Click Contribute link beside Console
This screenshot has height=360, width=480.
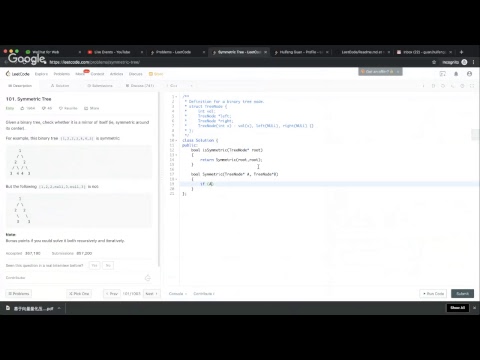(x=204, y=294)
